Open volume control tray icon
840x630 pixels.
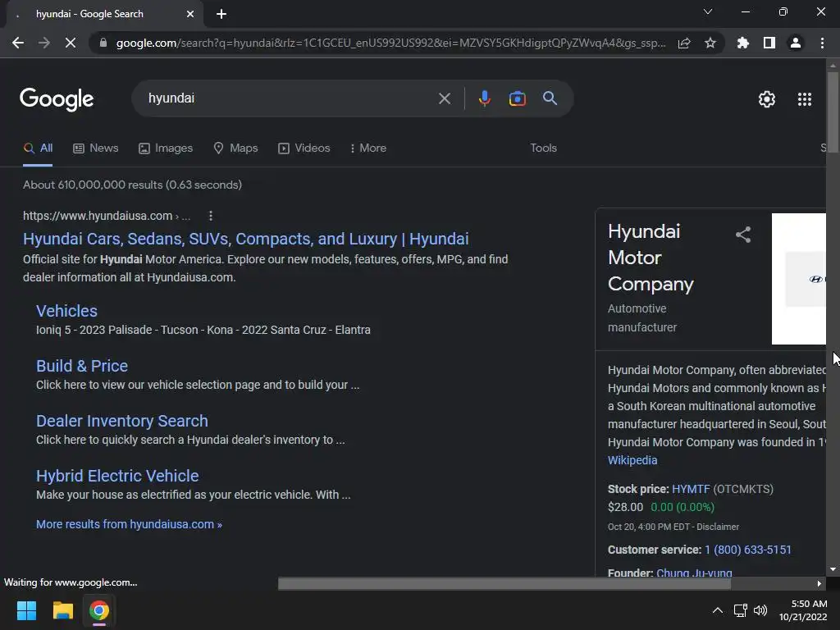point(760,610)
